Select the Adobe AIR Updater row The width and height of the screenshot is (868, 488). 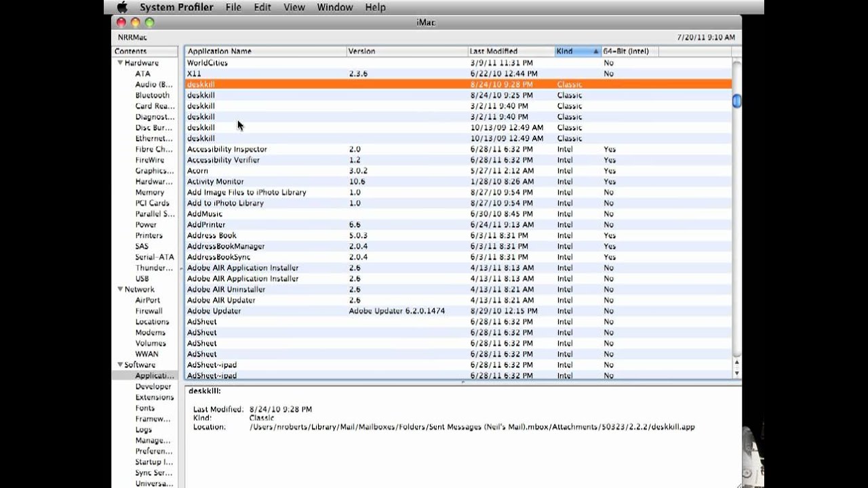[x=458, y=300]
